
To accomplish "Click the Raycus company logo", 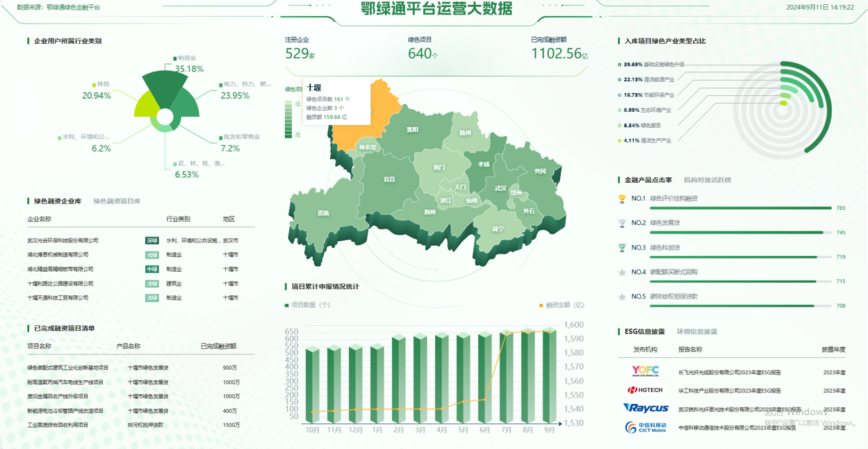I will [646, 409].
